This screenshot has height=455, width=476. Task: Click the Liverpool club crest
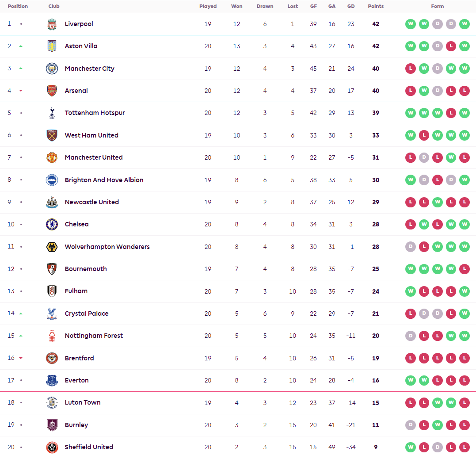click(x=52, y=24)
